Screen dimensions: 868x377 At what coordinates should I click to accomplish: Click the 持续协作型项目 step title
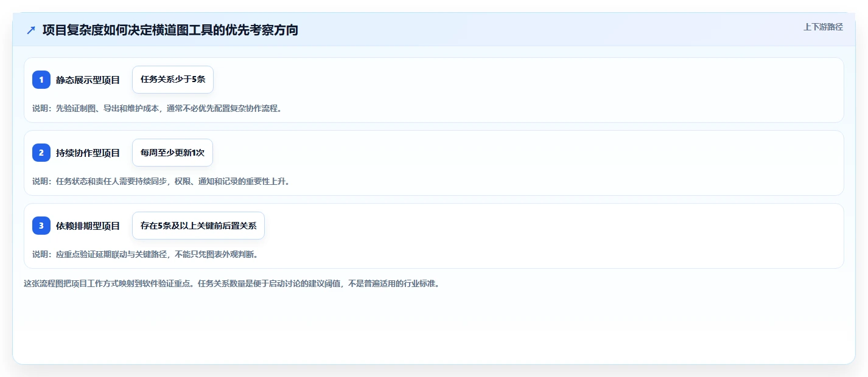(x=88, y=153)
